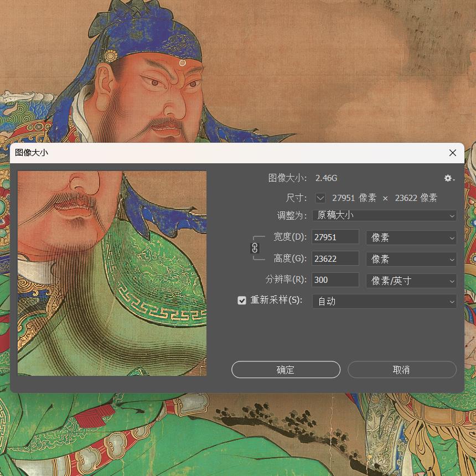This screenshot has height=476, width=476.
Task: Expand the 重新采样 method 自动 dropdown
Action: 384,302
